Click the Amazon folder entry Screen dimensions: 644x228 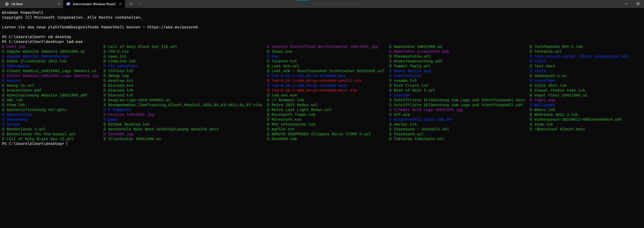tap(13, 81)
